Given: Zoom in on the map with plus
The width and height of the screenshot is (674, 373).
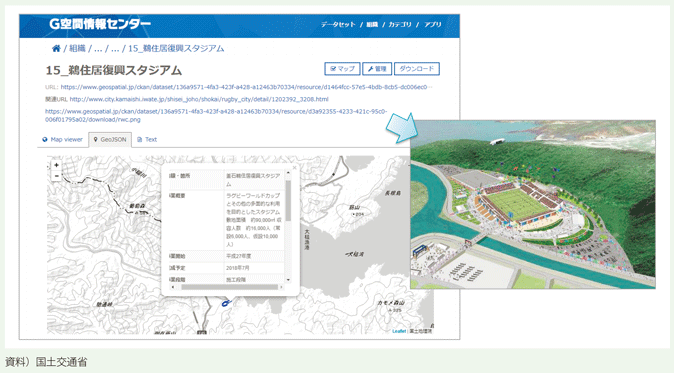Looking at the screenshot, I should pyautogui.click(x=56, y=165).
